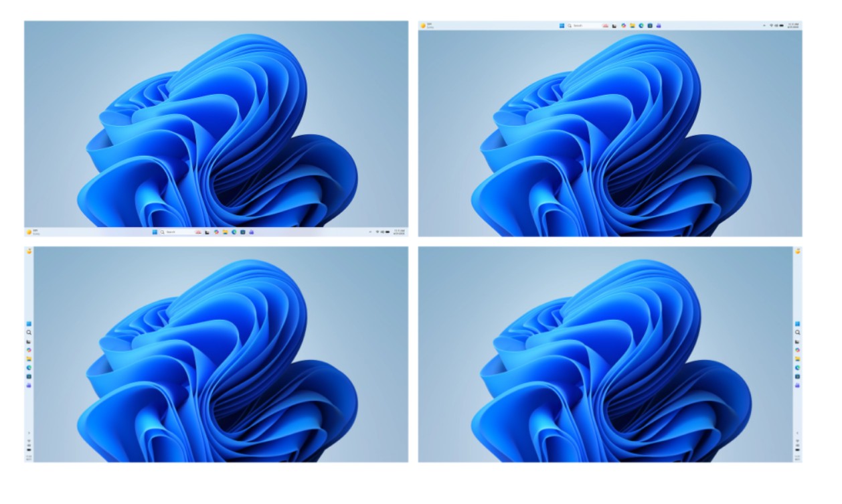The height and width of the screenshot is (504, 842).
Task: Click Start button on left vertical taskbar
Action: point(29,324)
